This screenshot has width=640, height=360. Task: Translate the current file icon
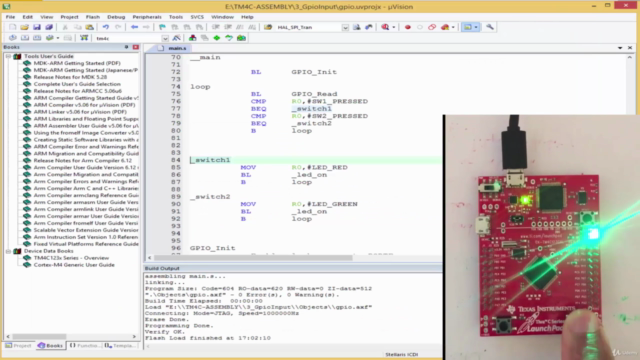[x=13, y=38]
